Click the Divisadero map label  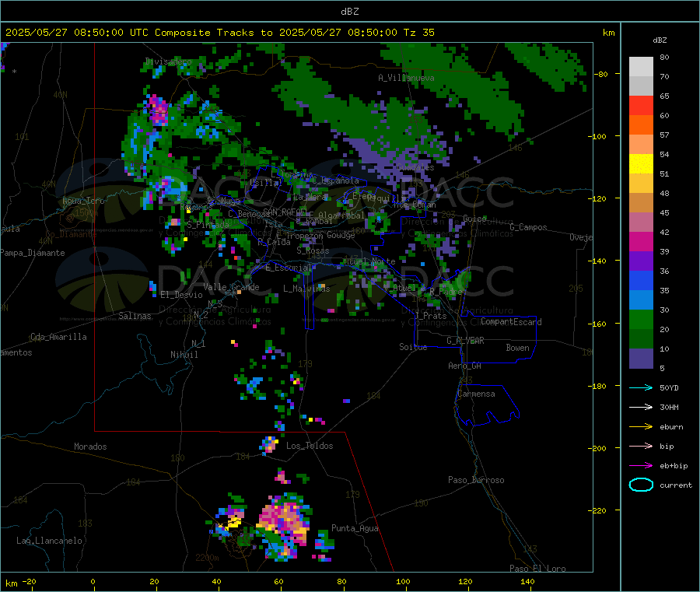(x=169, y=61)
